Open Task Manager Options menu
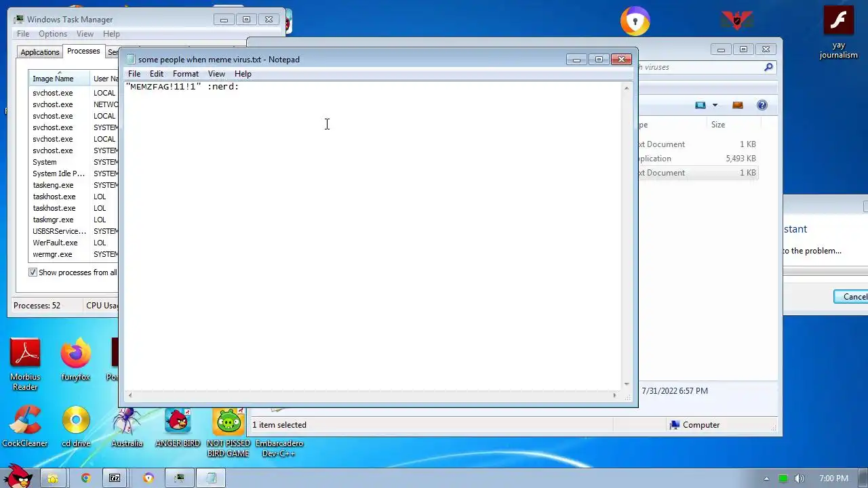 coord(53,34)
